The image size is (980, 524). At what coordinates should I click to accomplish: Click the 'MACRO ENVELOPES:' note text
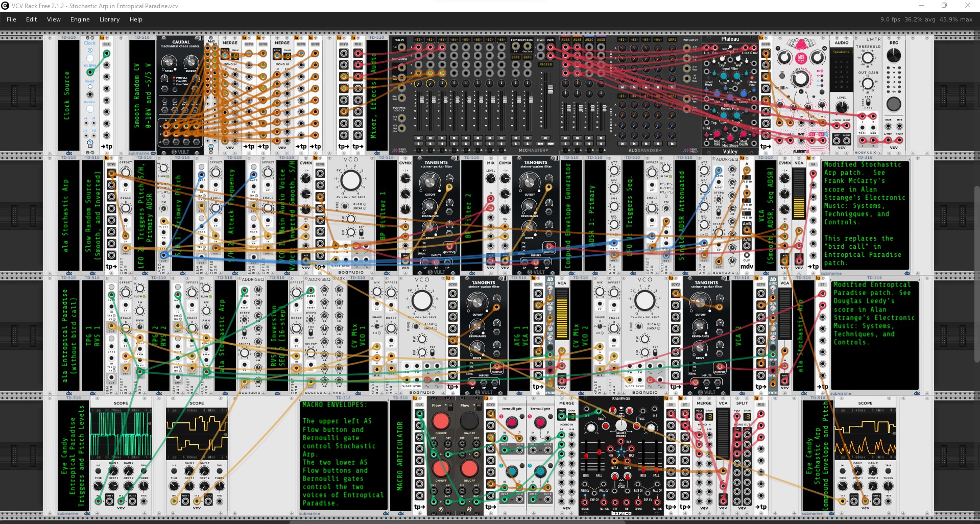point(334,404)
